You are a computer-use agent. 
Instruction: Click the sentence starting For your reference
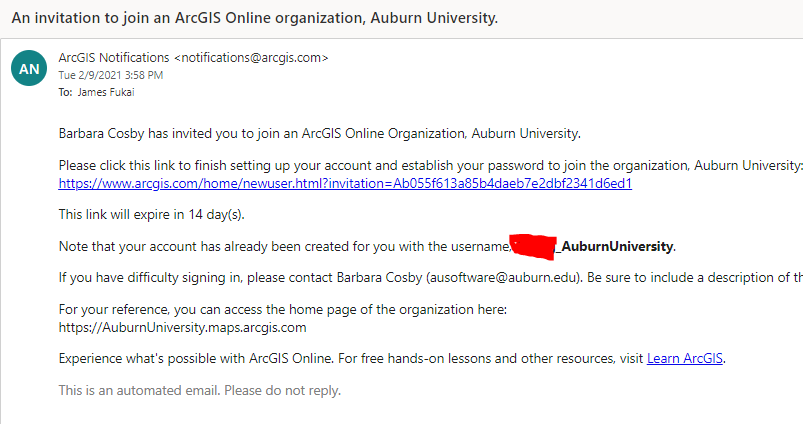(x=283, y=310)
